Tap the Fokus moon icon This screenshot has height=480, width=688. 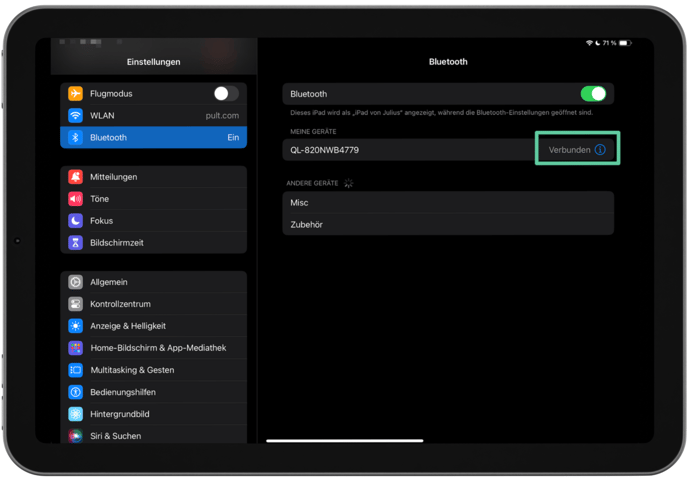(x=75, y=221)
